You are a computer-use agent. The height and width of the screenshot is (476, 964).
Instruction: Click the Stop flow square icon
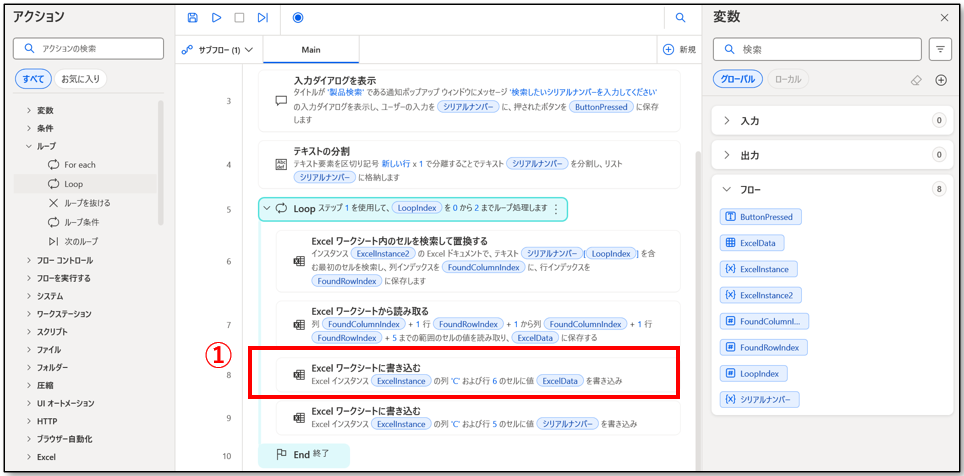(x=239, y=17)
